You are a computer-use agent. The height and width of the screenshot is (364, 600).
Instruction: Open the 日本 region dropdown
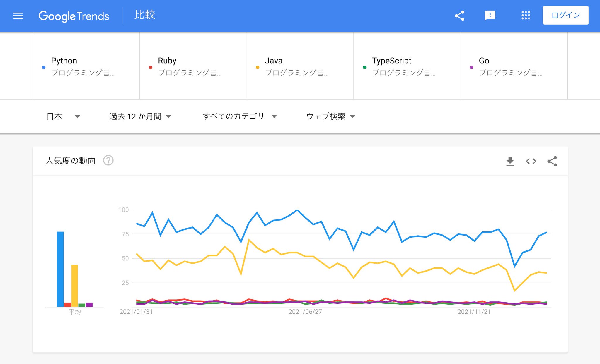point(63,116)
